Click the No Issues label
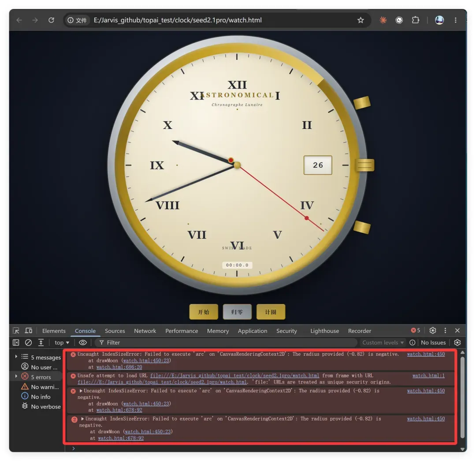This screenshot has width=476, height=461. click(x=433, y=343)
